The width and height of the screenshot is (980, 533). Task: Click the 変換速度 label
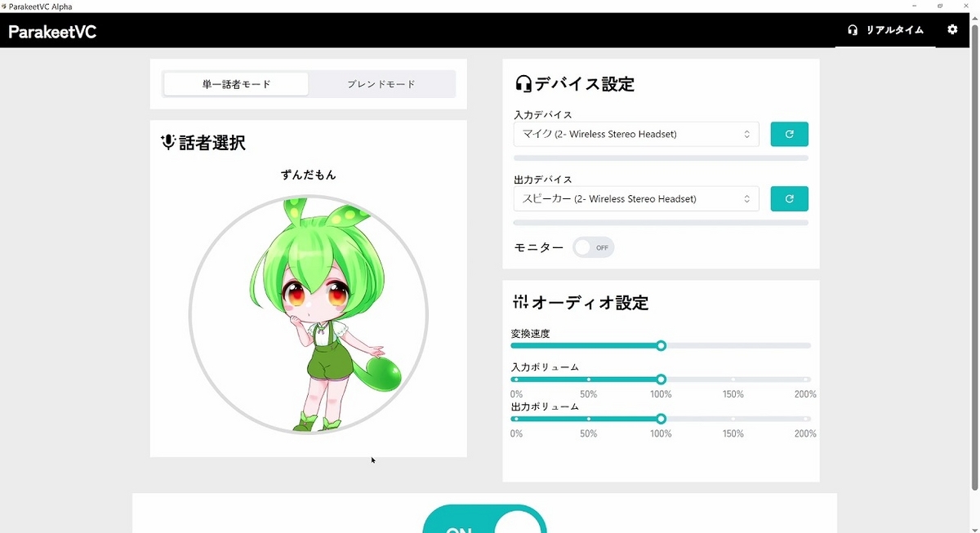(x=531, y=334)
